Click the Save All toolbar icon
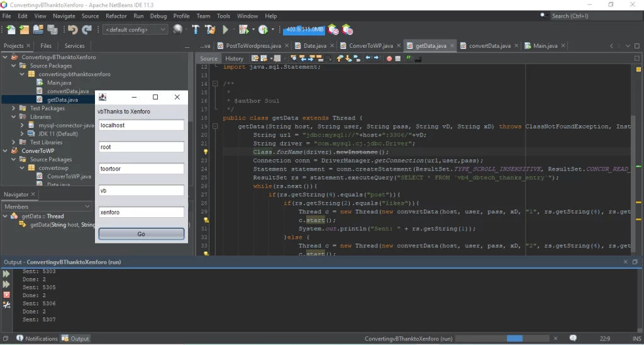The height and width of the screenshot is (345, 644). (x=52, y=30)
